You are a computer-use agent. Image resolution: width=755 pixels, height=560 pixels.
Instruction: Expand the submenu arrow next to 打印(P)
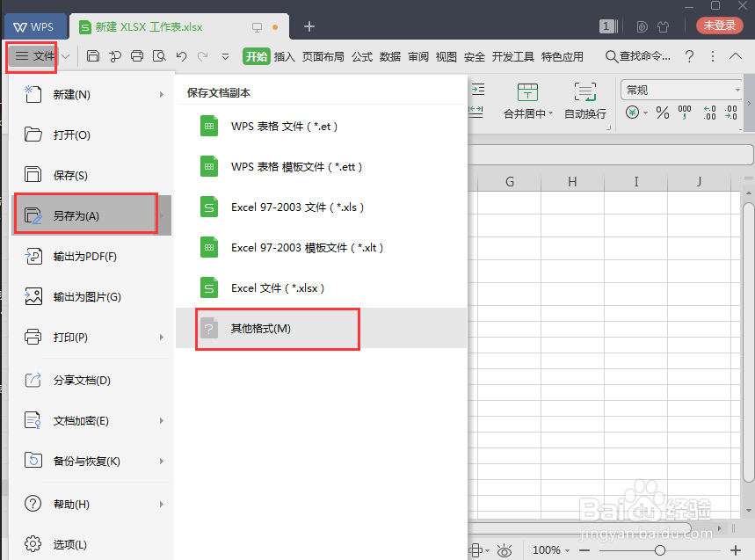point(162,337)
